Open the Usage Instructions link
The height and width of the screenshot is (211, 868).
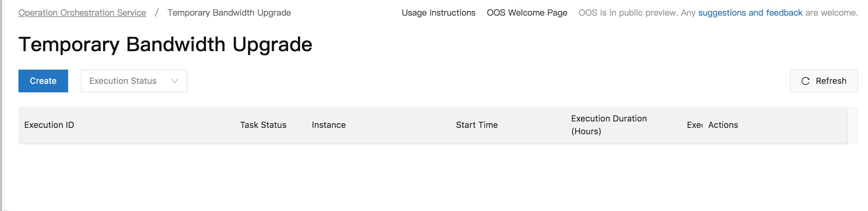438,12
